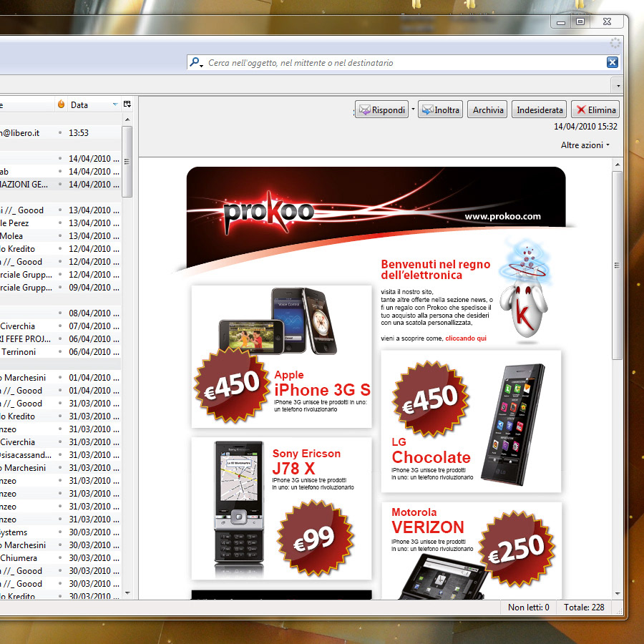Open the toolbar overflow dropdown arrow

point(618,86)
